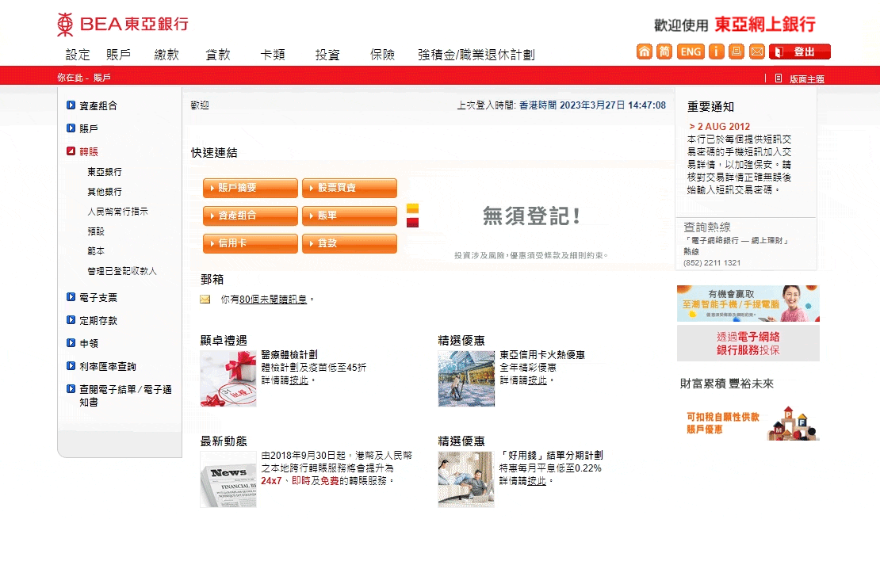Open the 貸款 menu

pyautogui.click(x=218, y=55)
